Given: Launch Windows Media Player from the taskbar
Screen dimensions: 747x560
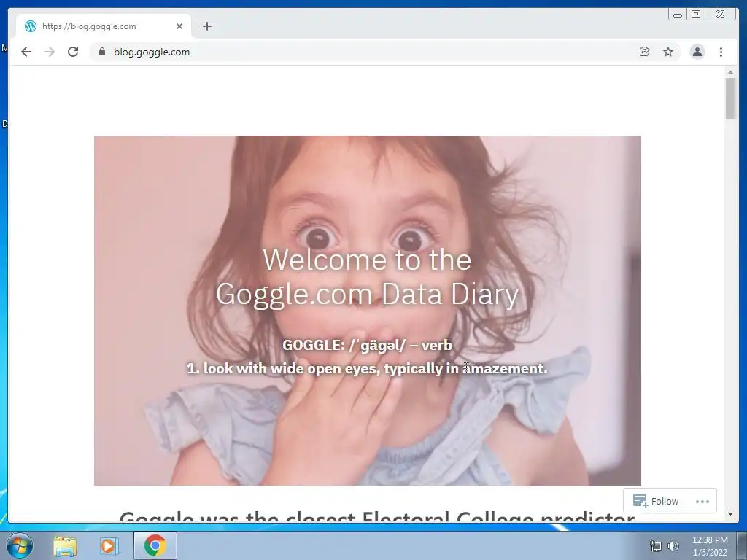Looking at the screenshot, I should 109,545.
